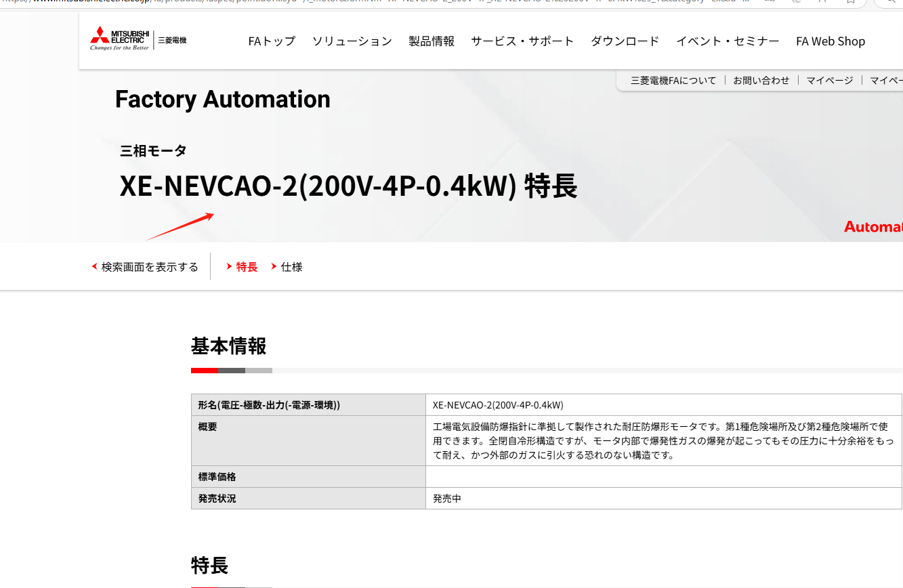Go to FA Web Shop
Screen dimensions: 903x588
[x=831, y=41]
